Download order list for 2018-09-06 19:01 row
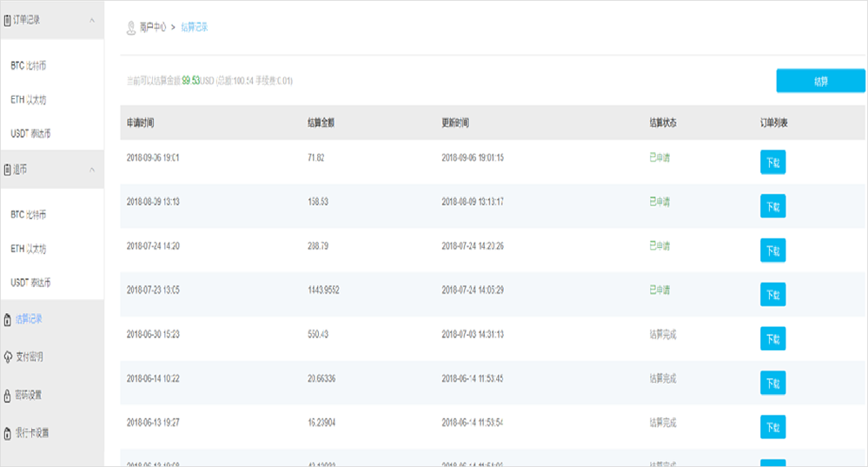This screenshot has width=868, height=467. pyautogui.click(x=772, y=162)
